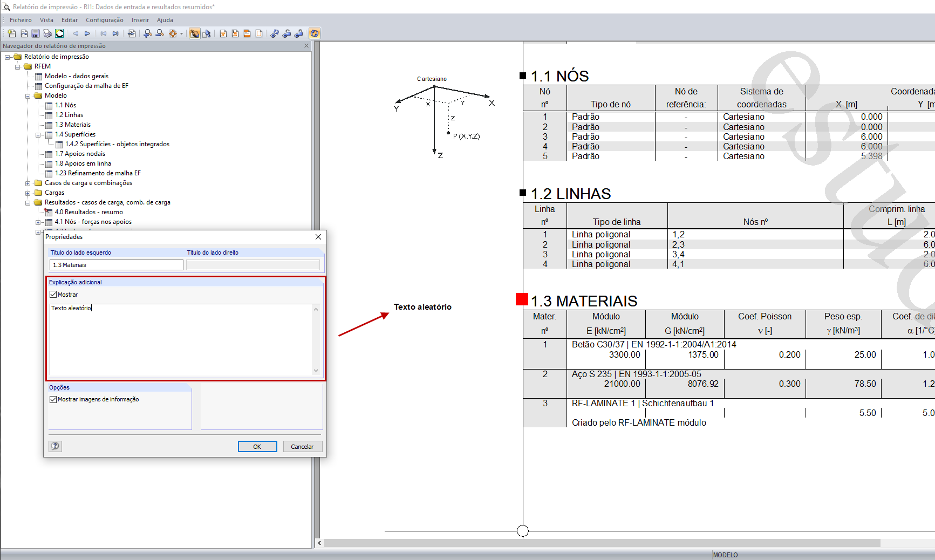The image size is (935, 560).
Task: Select 1.7 Apoios nodais tree item
Action: tap(80, 154)
